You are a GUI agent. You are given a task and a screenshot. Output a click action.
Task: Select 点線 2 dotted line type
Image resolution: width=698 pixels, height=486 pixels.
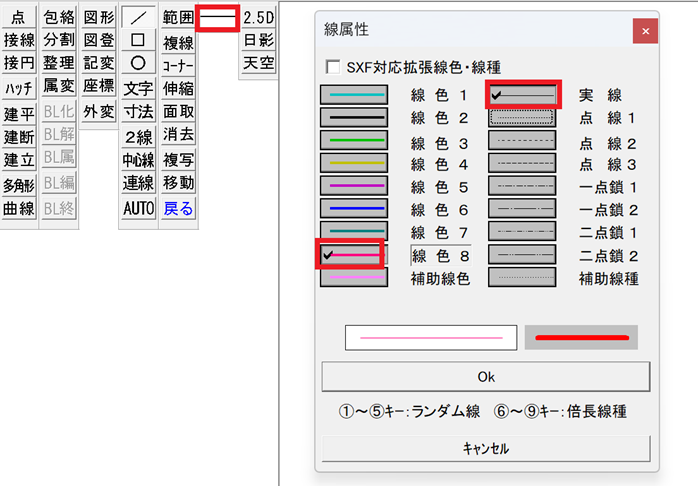click(522, 140)
